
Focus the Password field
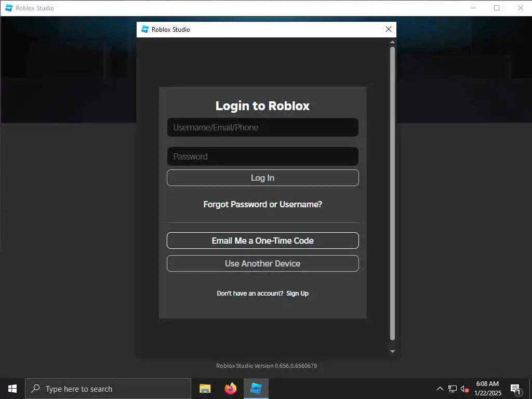(x=262, y=156)
